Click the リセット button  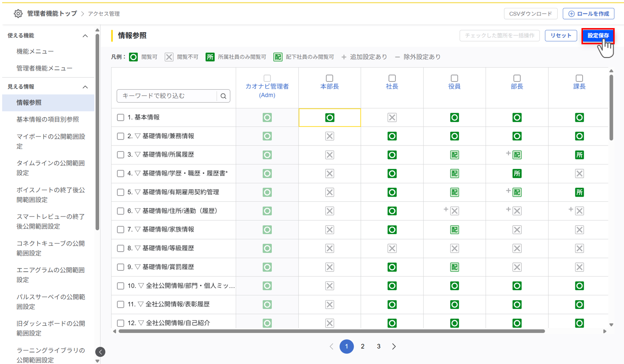pyautogui.click(x=561, y=36)
